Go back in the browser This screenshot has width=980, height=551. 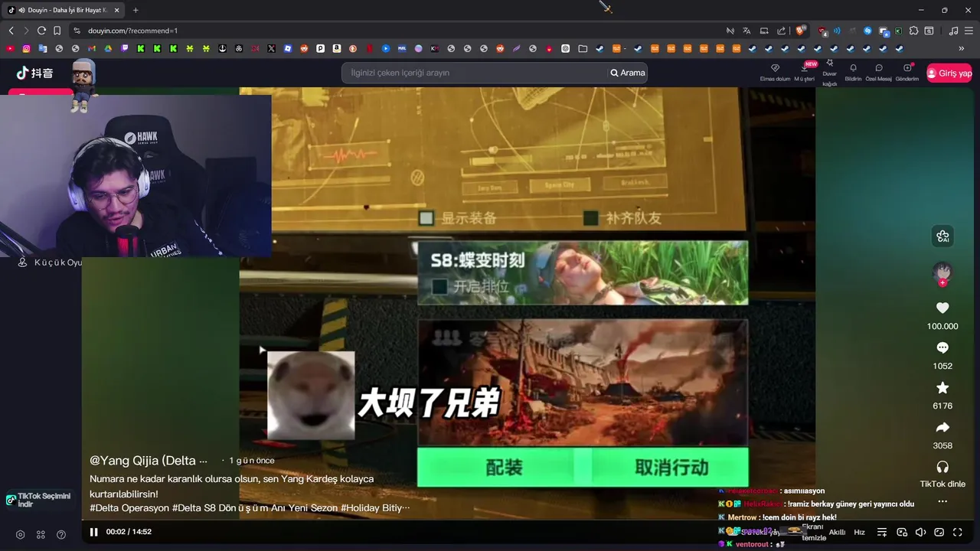tap(11, 31)
